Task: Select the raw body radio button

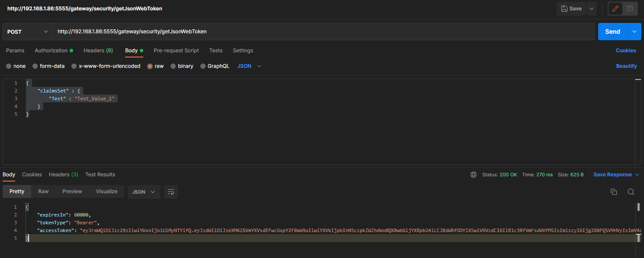Action: [150, 66]
